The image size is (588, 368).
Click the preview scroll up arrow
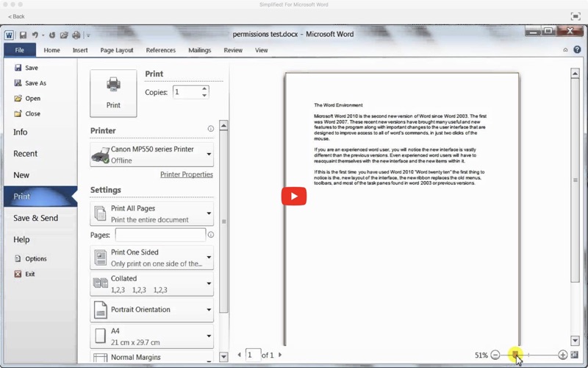click(575, 73)
